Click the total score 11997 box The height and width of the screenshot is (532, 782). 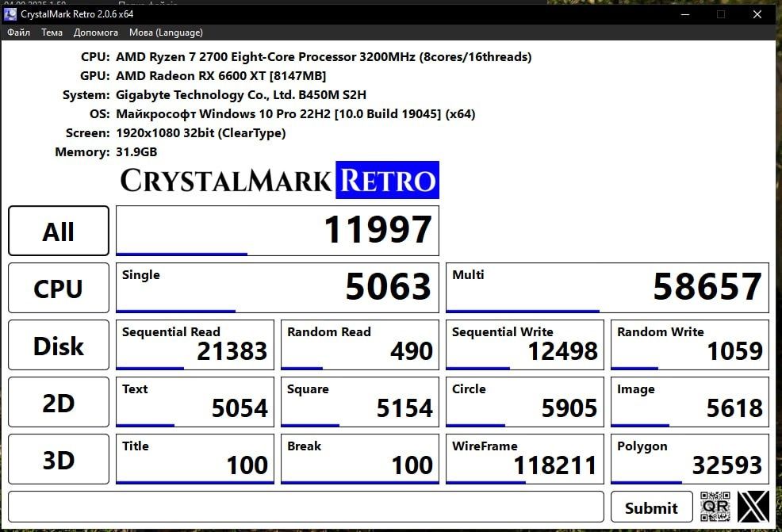tap(278, 231)
